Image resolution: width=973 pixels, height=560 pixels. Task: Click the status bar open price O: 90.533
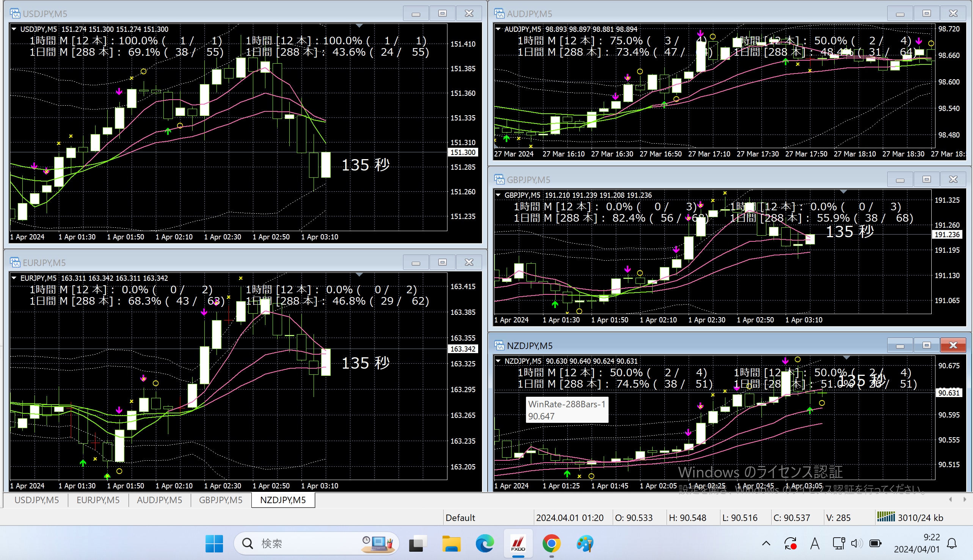634,518
